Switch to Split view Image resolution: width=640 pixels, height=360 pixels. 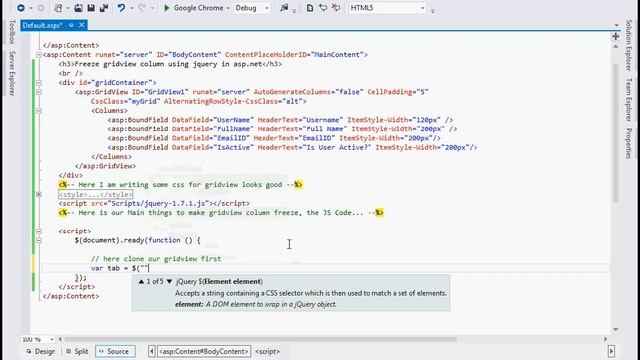coord(77,351)
